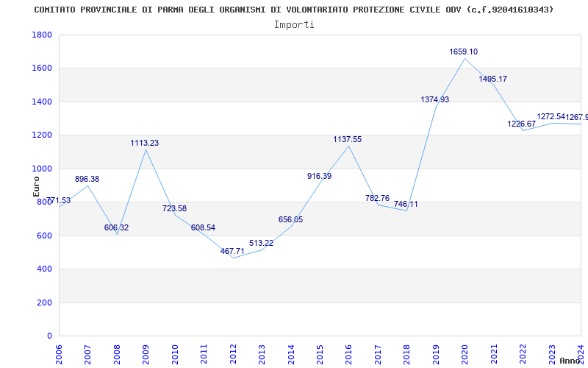Click the Importi subtitle
Image resolution: width=588 pixels, height=368 pixels.
coord(294,25)
